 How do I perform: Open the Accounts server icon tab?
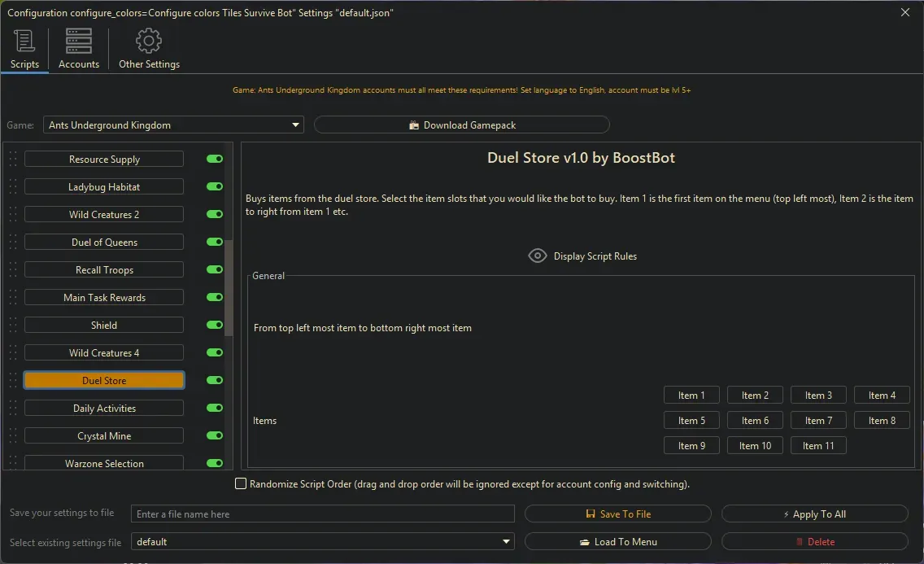pos(79,41)
